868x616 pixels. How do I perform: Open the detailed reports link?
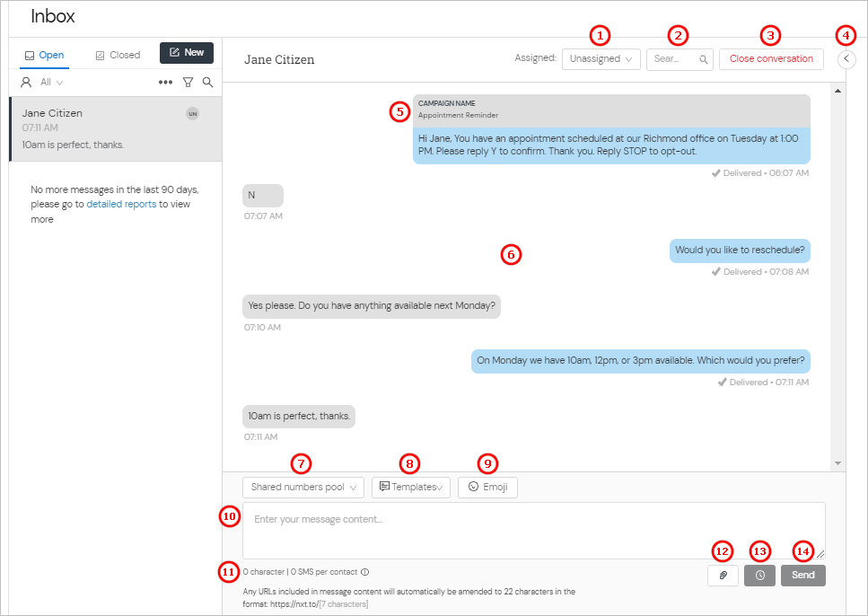[x=121, y=204]
